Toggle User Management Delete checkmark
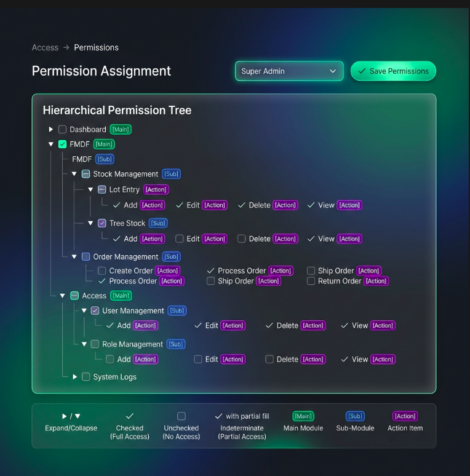Viewport: 470px width, 476px height. point(269,326)
